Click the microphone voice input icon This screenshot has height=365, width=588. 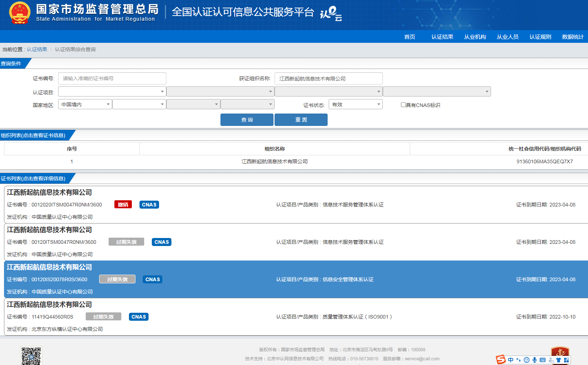pos(535,360)
